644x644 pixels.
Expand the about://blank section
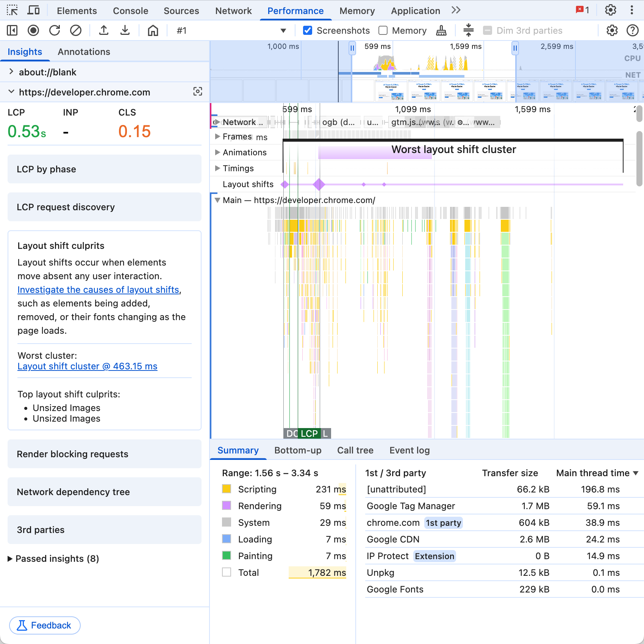(x=11, y=72)
